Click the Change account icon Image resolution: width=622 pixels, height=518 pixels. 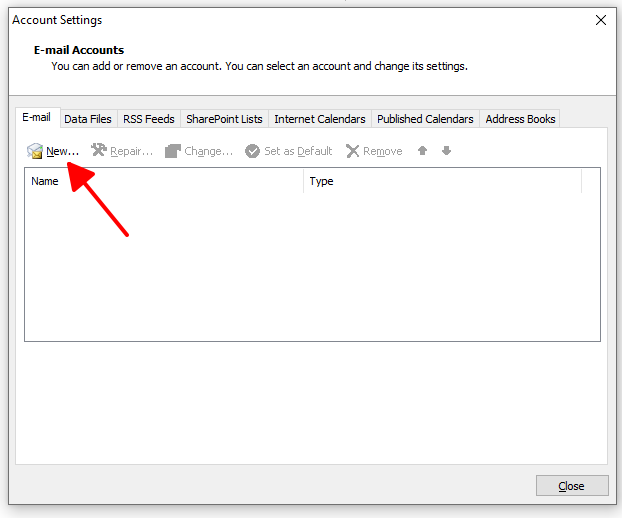(x=173, y=151)
